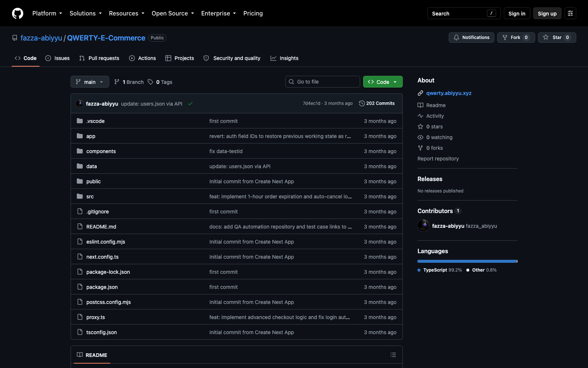Click the 1 Branch link
The height and width of the screenshot is (368, 588).
[129, 82]
